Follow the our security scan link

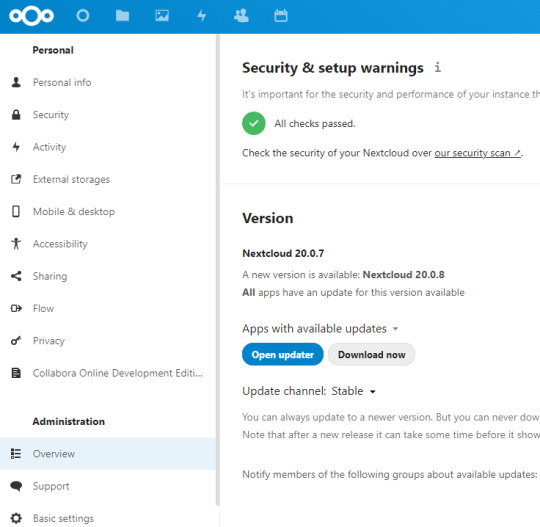pyautogui.click(x=478, y=153)
